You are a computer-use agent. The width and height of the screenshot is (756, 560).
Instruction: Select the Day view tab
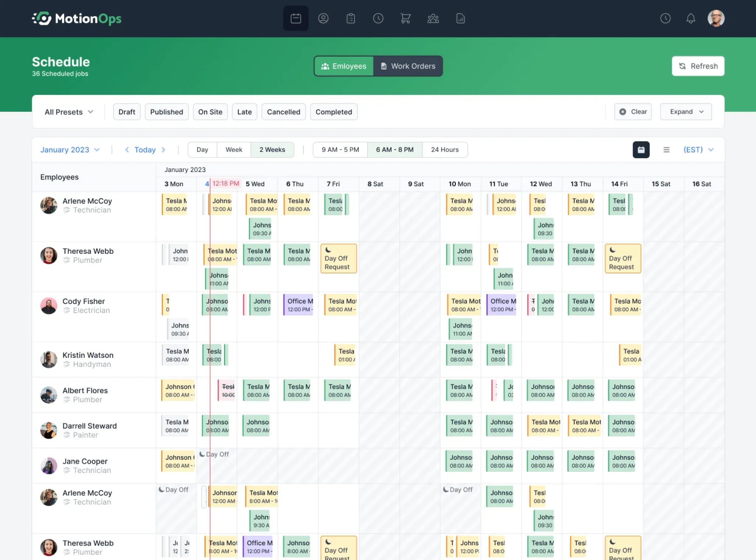point(202,150)
